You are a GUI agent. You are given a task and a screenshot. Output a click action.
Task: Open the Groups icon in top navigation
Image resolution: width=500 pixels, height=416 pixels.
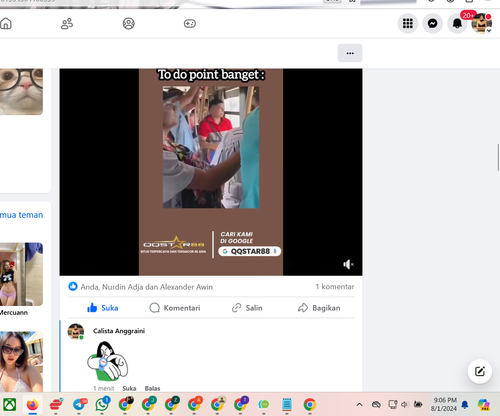[x=129, y=24]
